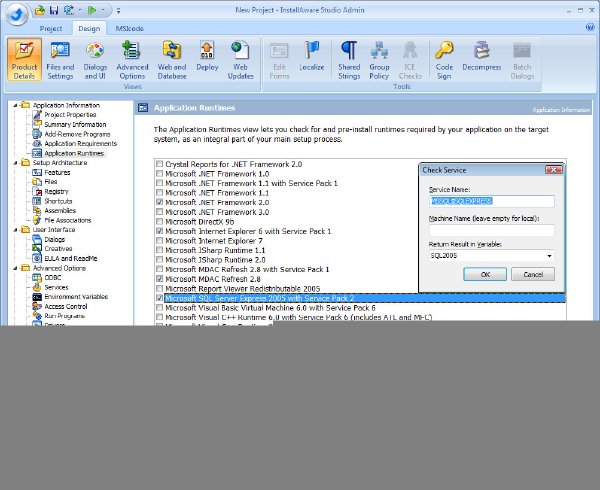The image size is (600, 490).
Task: Open dropdown arrow beside run icon
Action: [103, 10]
